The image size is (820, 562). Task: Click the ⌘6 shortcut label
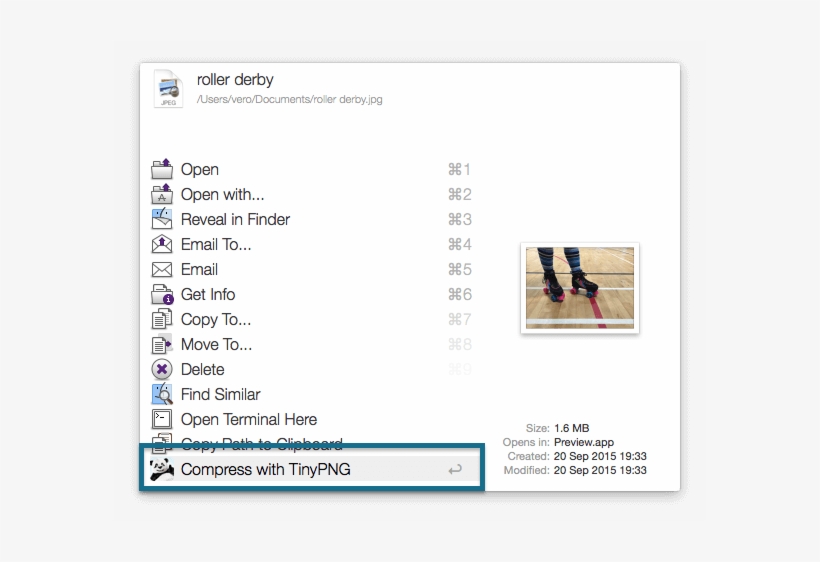459,294
